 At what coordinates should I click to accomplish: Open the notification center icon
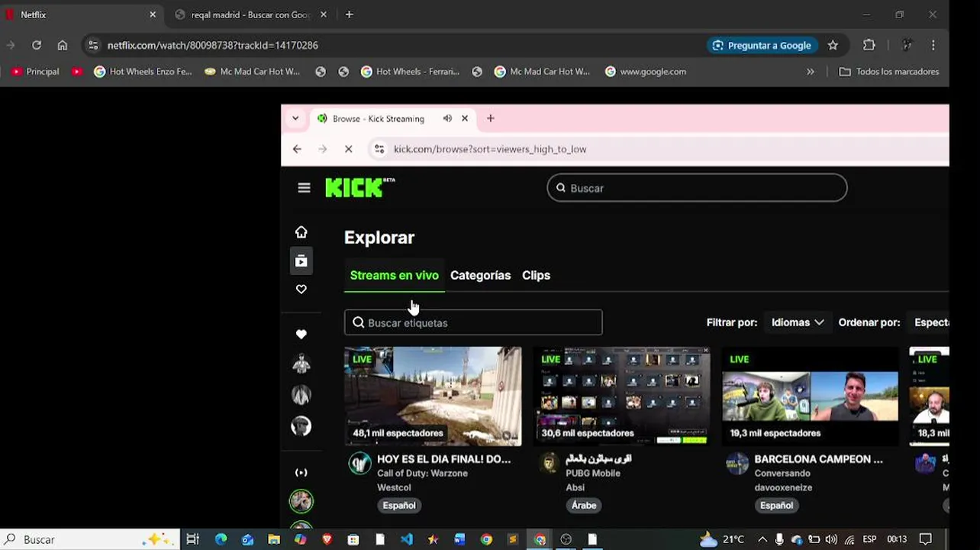[x=925, y=539]
